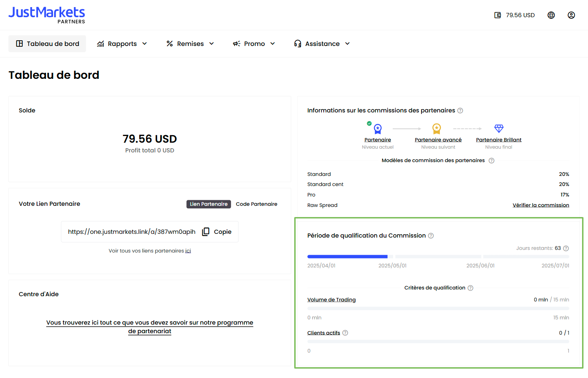Click the blue Partenaire badge icon
Screen dimensions: 588x378
(378, 129)
